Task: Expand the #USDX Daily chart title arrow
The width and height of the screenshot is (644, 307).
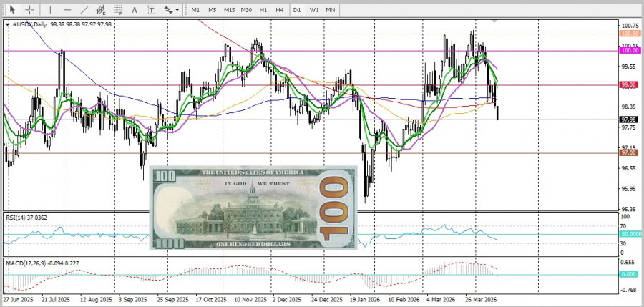Action: 8,24
